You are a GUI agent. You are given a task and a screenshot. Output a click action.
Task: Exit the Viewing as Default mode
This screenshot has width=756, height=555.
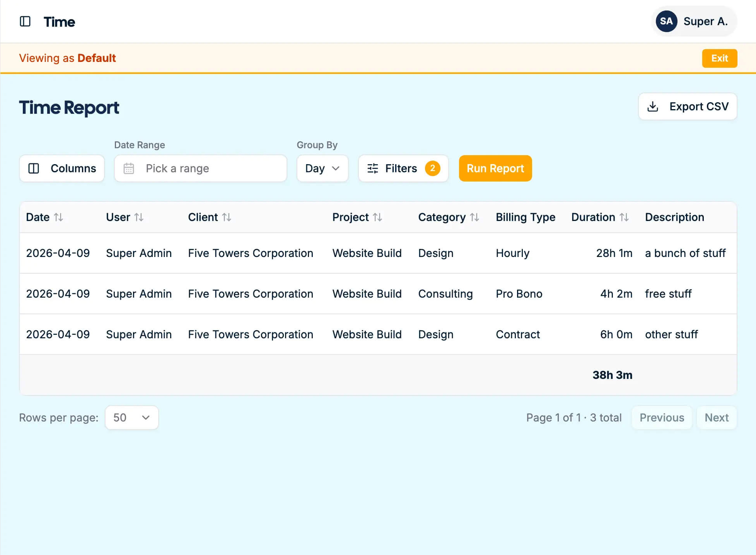pyautogui.click(x=720, y=58)
